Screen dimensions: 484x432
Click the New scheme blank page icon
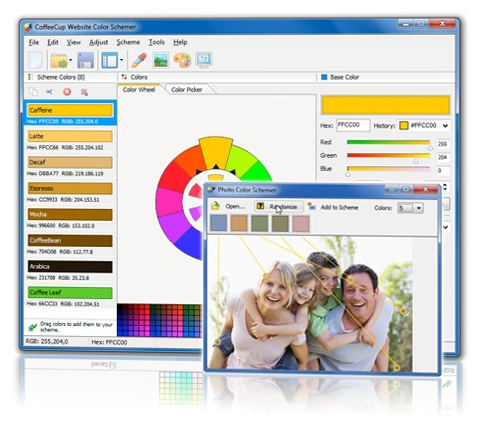[x=35, y=61]
